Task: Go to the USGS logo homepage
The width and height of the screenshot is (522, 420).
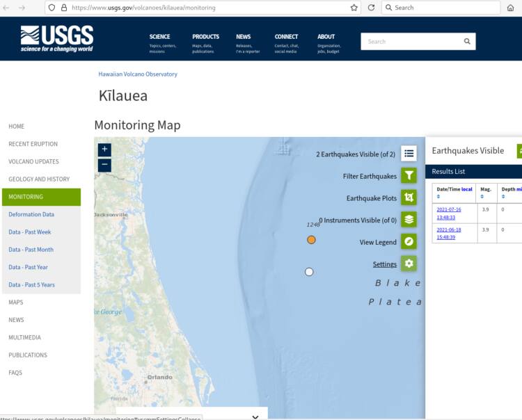Action: (x=57, y=38)
